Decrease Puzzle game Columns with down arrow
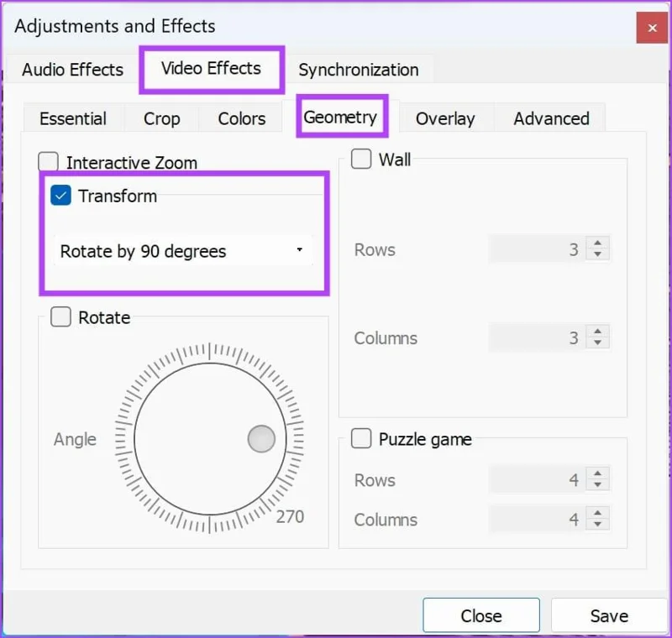 point(598,525)
